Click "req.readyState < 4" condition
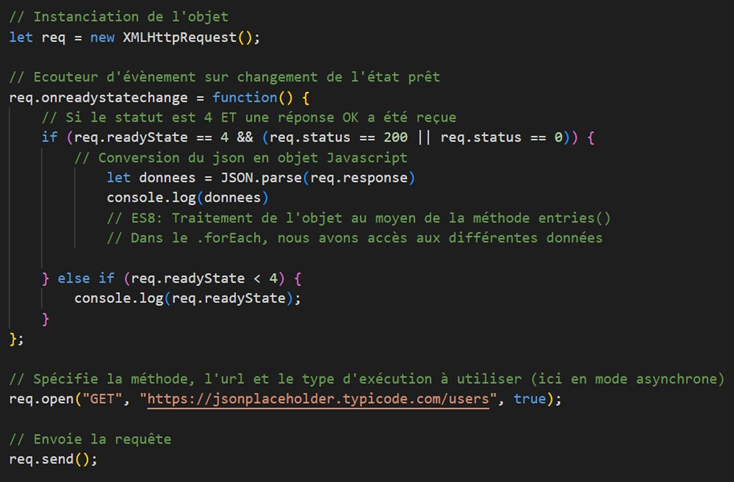This screenshot has height=482, width=734. pyautogui.click(x=205, y=278)
